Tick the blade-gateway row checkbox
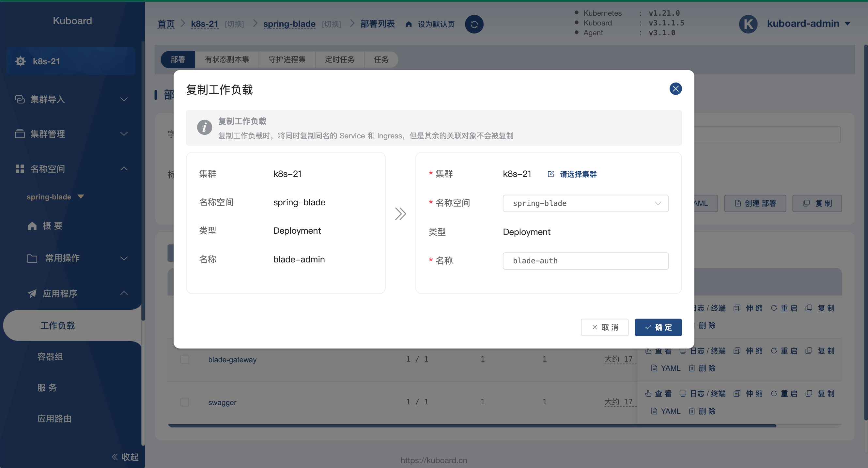The width and height of the screenshot is (868, 468). tap(185, 359)
